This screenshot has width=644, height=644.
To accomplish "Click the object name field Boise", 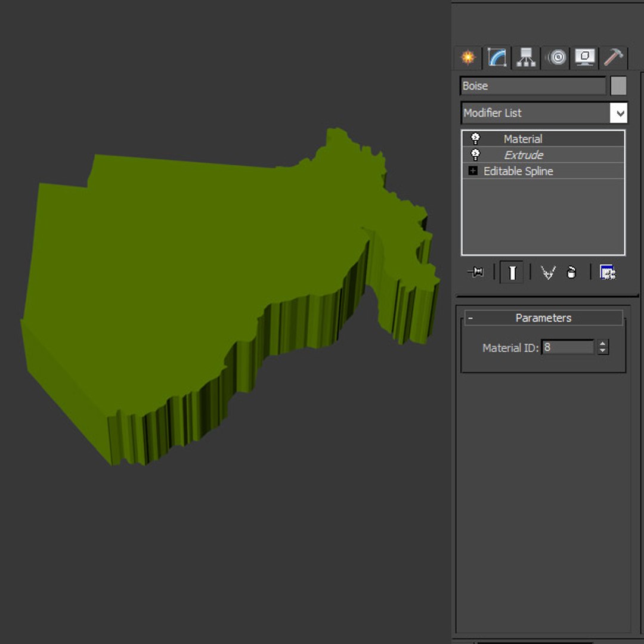I will (x=533, y=86).
